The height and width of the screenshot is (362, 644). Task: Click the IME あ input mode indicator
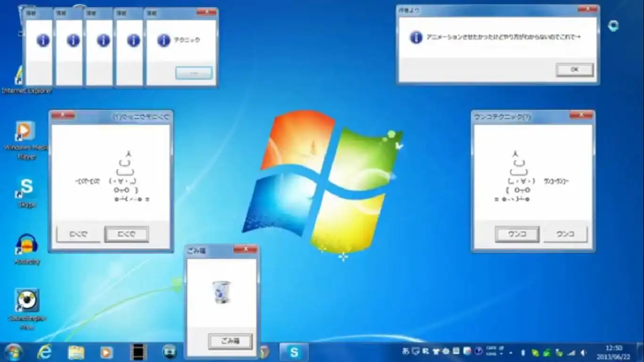405,351
